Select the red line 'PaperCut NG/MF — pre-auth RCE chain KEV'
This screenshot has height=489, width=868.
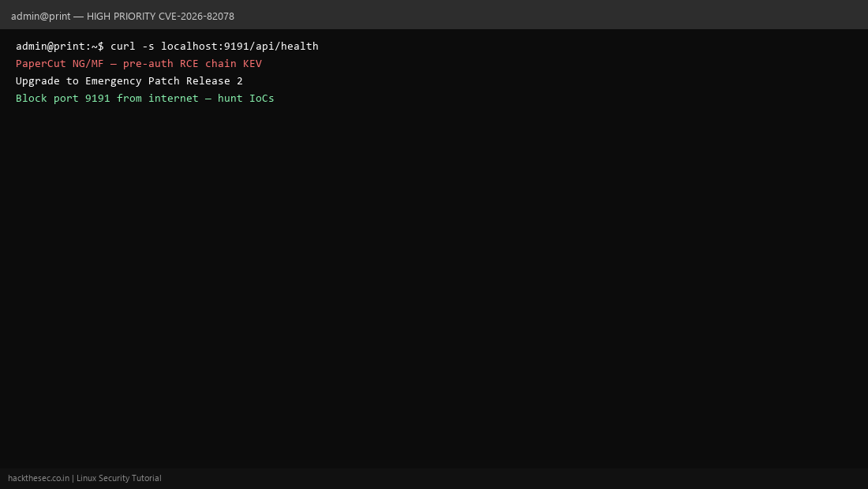(138, 64)
